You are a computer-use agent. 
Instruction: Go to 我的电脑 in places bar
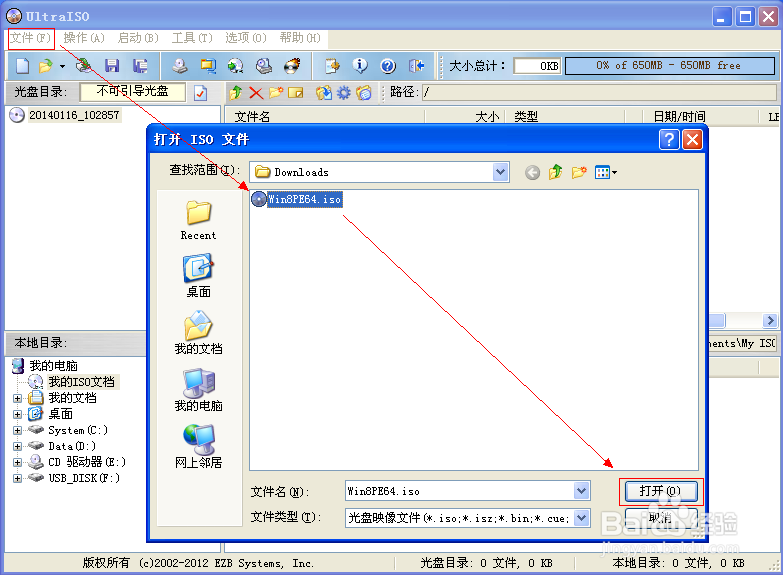198,390
